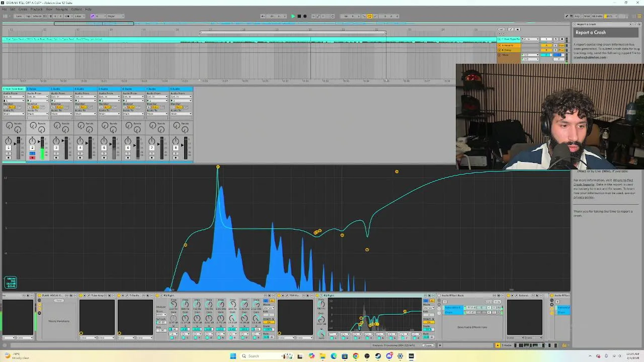Viewport: 644px width, 362px height.
Task: Open the Options menu
Action: [x=76, y=9]
